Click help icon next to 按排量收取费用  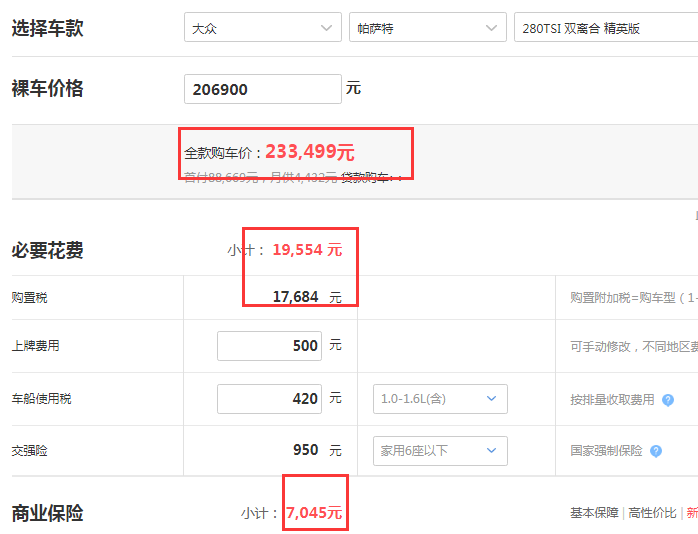tap(668, 400)
